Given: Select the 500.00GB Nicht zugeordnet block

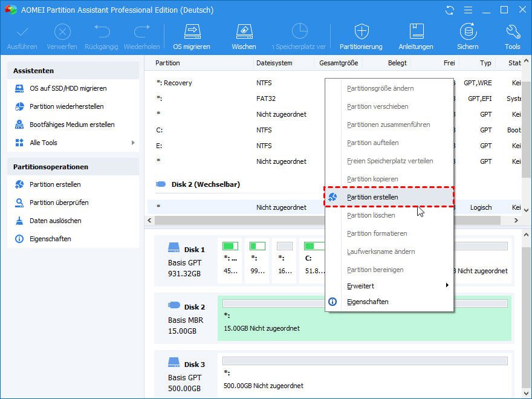Looking at the screenshot, I should 365,375.
